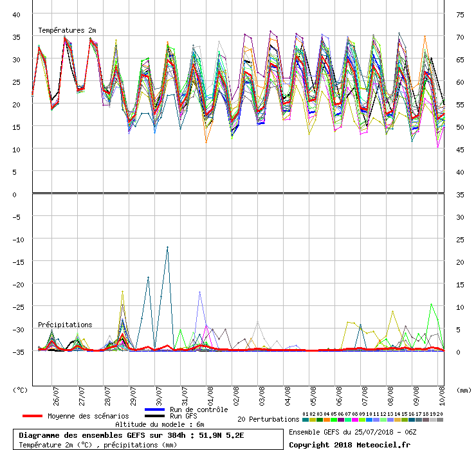Viewport: 476px width, 450px height.
Task: Click the -5 value on the temperature axis
Action: 16,217
